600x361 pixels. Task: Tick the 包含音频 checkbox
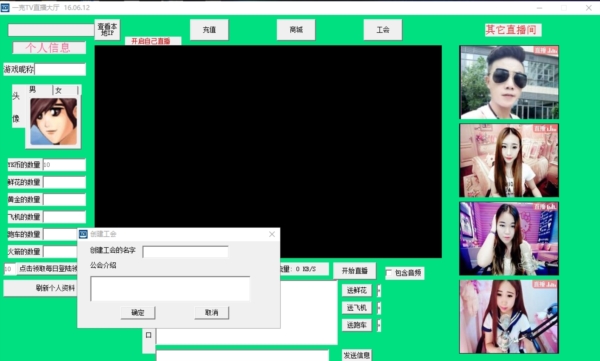(x=389, y=273)
